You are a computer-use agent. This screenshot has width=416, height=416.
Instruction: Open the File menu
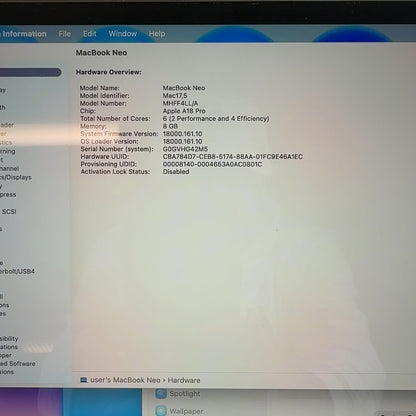click(65, 34)
